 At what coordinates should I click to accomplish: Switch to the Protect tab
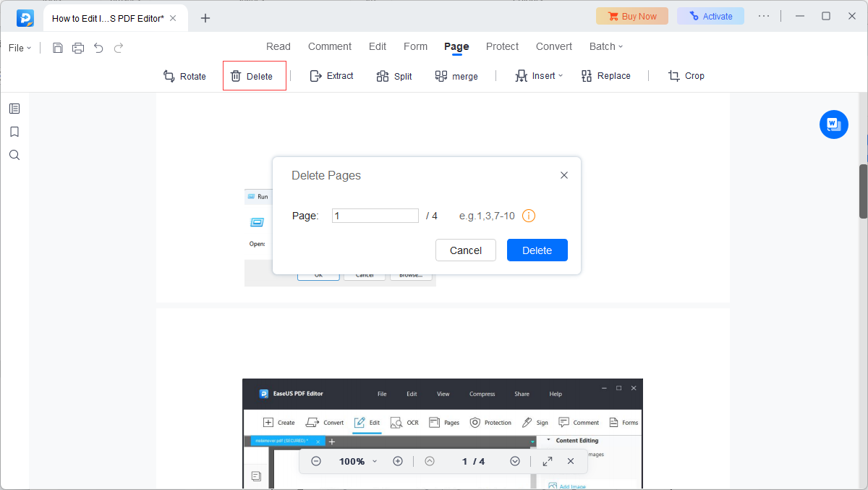pyautogui.click(x=502, y=46)
